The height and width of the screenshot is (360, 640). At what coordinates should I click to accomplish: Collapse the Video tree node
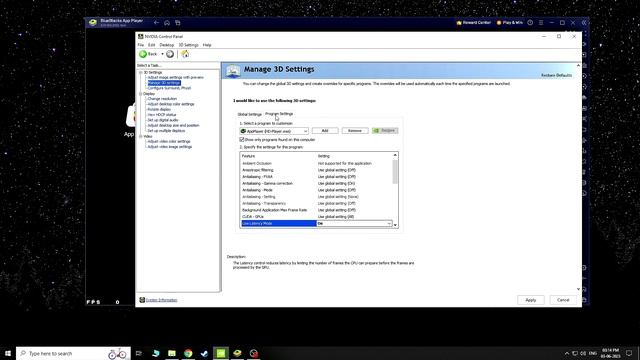coord(141,136)
